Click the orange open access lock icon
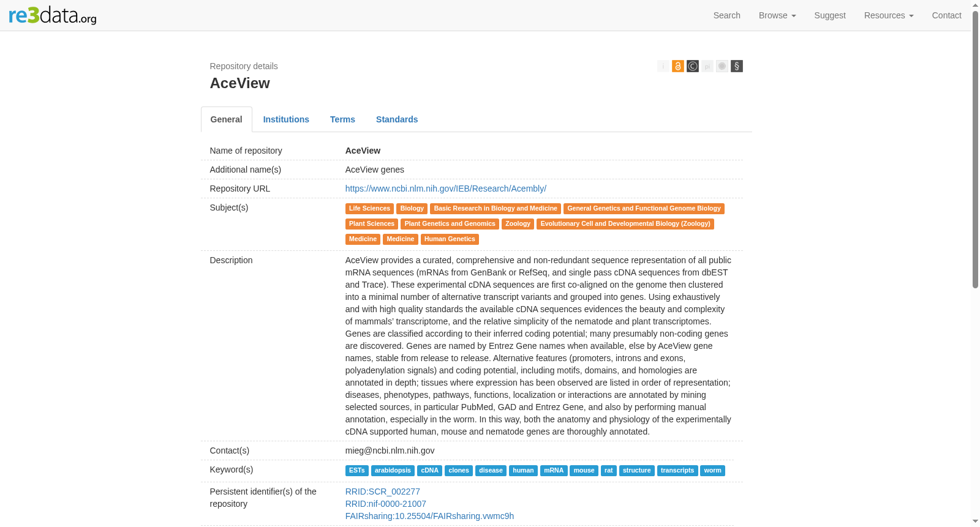Screen dimensions: 980x527 678,66
